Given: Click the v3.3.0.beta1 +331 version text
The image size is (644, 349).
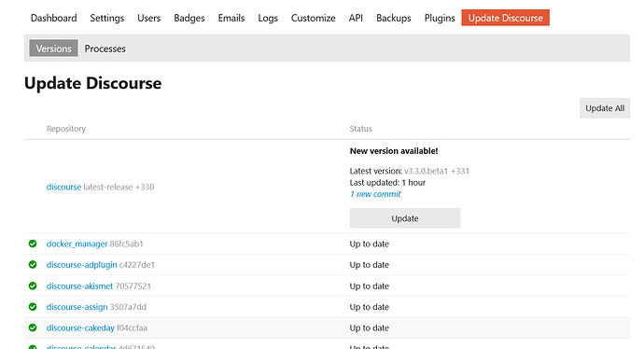Looking at the screenshot, I should 437,171.
